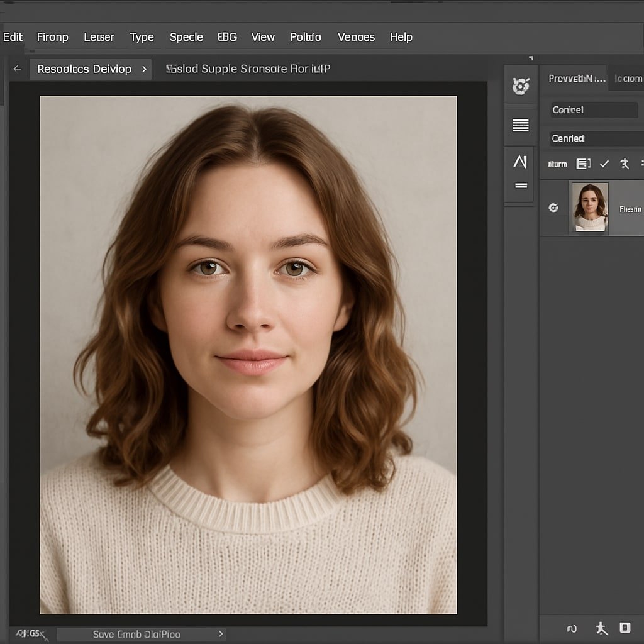Switch to the Iciom panel tab
644x644 pixels.
click(628, 79)
